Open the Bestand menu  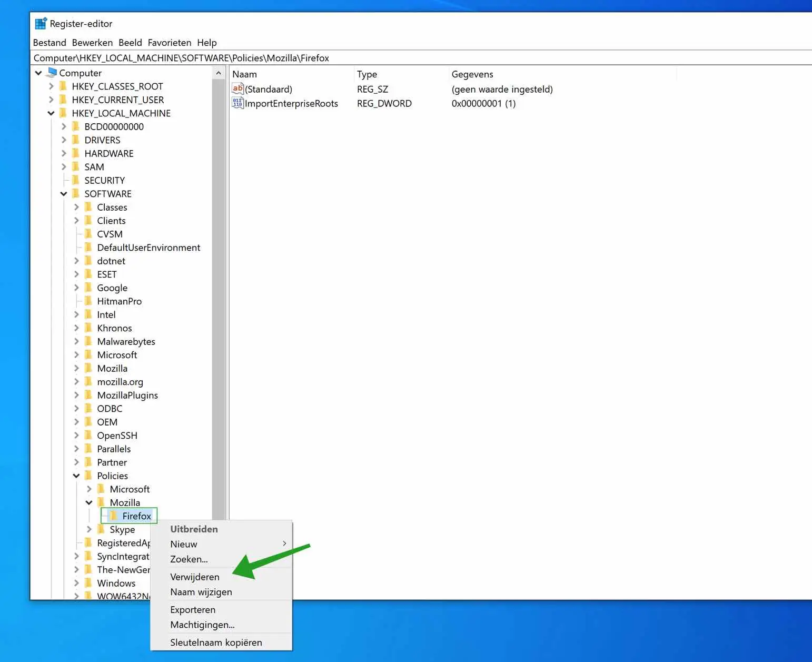(x=49, y=43)
